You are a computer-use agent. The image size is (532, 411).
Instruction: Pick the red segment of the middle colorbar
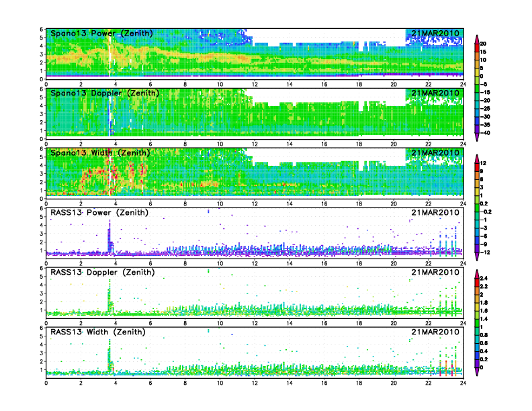(x=477, y=167)
